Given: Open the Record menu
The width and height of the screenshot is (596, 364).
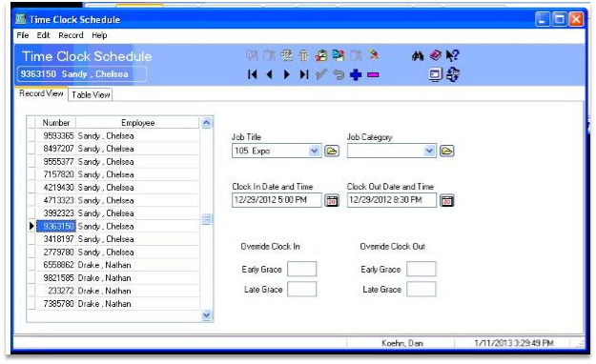Looking at the screenshot, I should 71,35.
